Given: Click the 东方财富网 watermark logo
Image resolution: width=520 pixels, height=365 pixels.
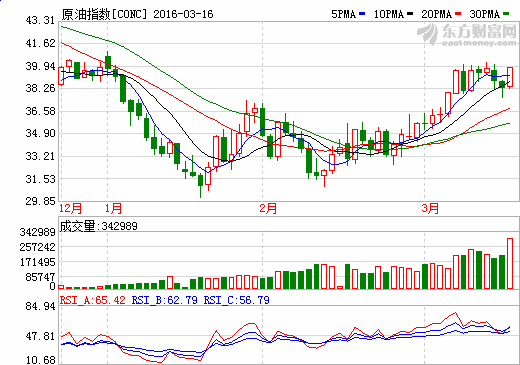Looking at the screenshot, I should pyautogui.click(x=466, y=35).
